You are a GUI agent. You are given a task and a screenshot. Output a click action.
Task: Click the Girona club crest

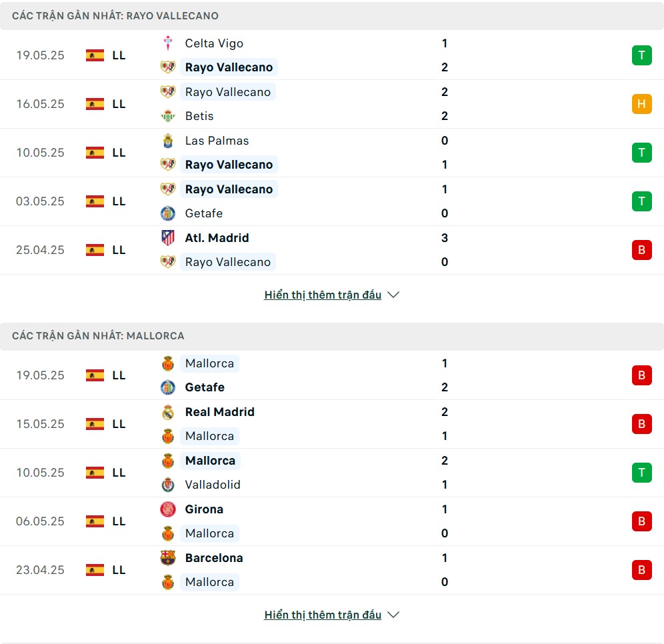pos(168,509)
